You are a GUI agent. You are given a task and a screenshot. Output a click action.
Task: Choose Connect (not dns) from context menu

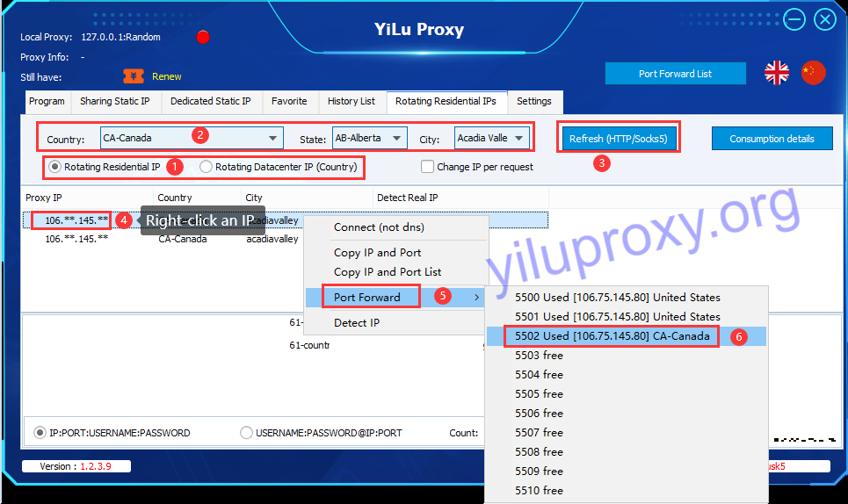pyautogui.click(x=395, y=227)
